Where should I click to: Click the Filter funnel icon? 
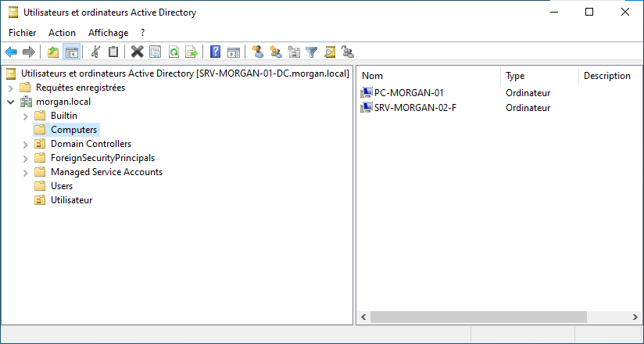(x=312, y=52)
